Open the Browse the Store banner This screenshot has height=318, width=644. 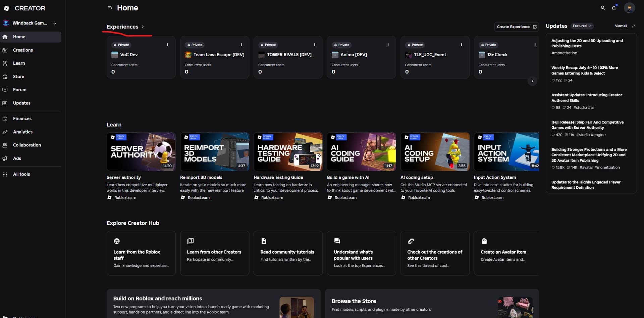pos(432,304)
